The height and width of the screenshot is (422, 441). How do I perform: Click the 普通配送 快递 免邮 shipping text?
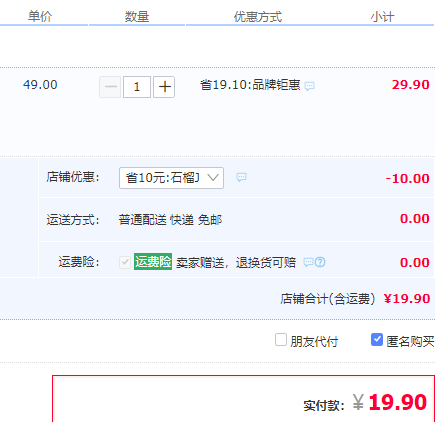(x=170, y=220)
